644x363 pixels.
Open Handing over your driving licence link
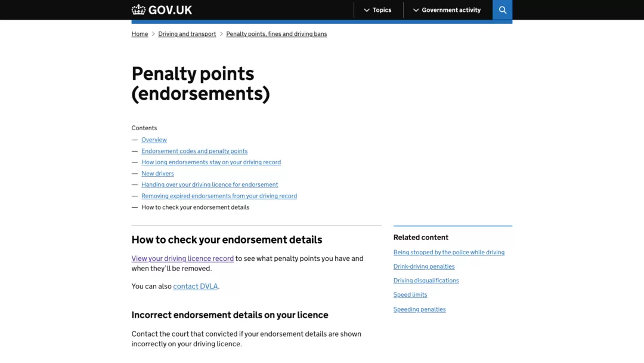click(x=209, y=184)
